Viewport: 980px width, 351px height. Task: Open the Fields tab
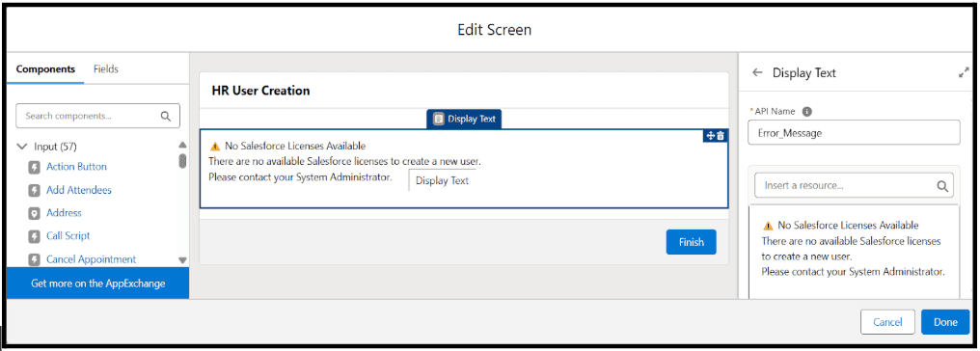pyautogui.click(x=106, y=69)
